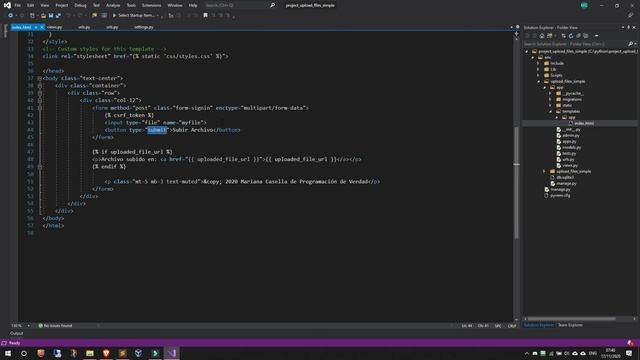
Task: Select urls.py in Solution Explorer tree
Action: 568,160
